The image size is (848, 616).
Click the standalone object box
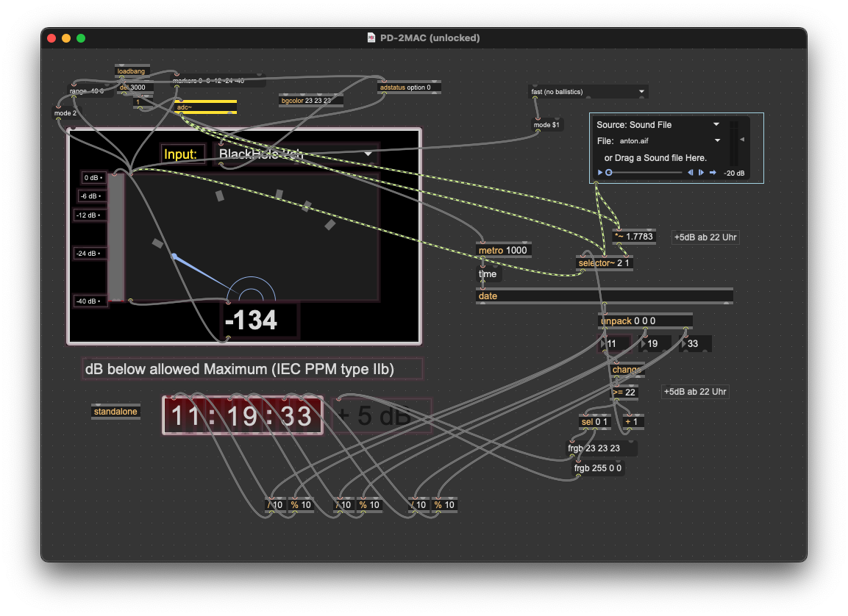[115, 412]
